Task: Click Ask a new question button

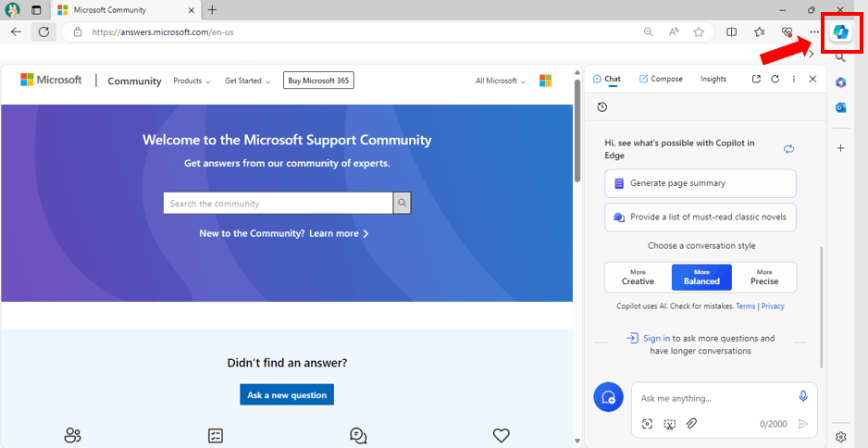Action: (287, 395)
